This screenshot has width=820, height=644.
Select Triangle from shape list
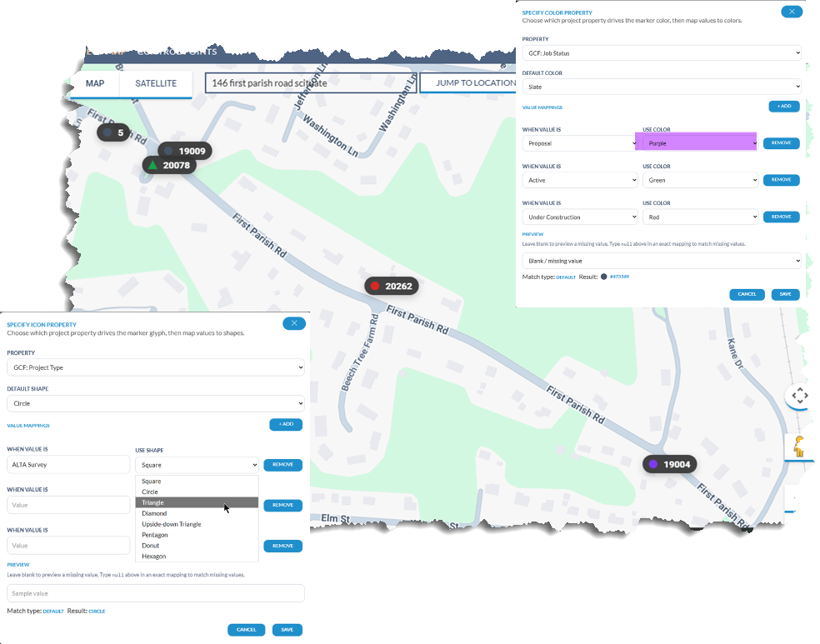pyautogui.click(x=197, y=502)
